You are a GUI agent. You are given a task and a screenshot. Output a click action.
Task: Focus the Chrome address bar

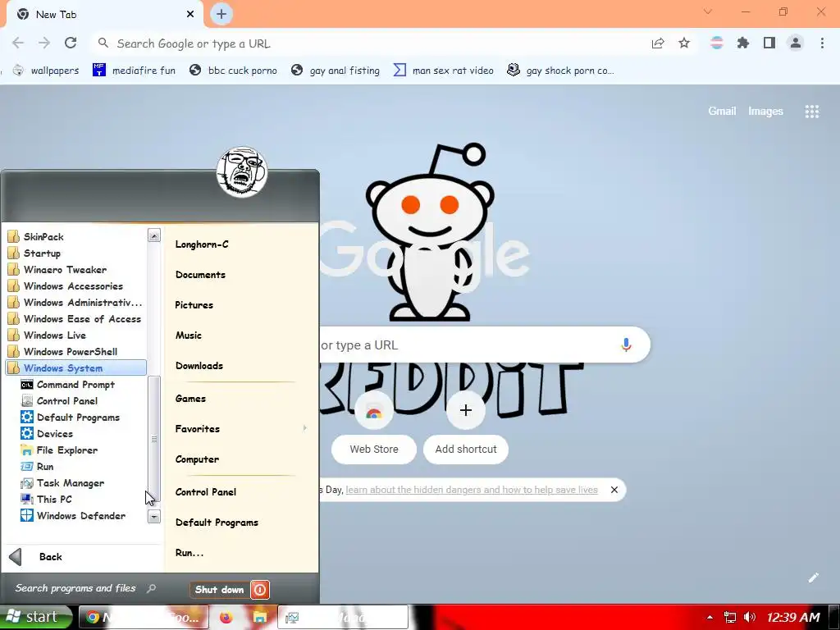tap(370, 43)
